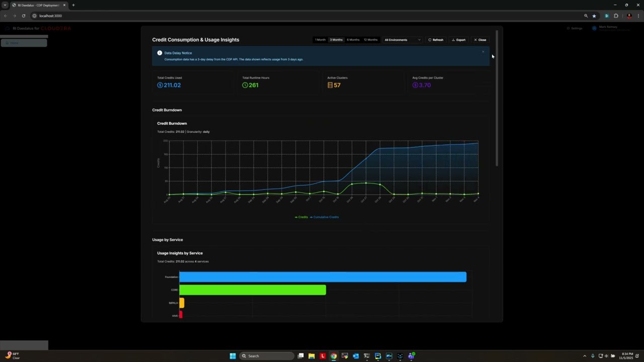Open Outlook from the taskbar

[356, 356]
